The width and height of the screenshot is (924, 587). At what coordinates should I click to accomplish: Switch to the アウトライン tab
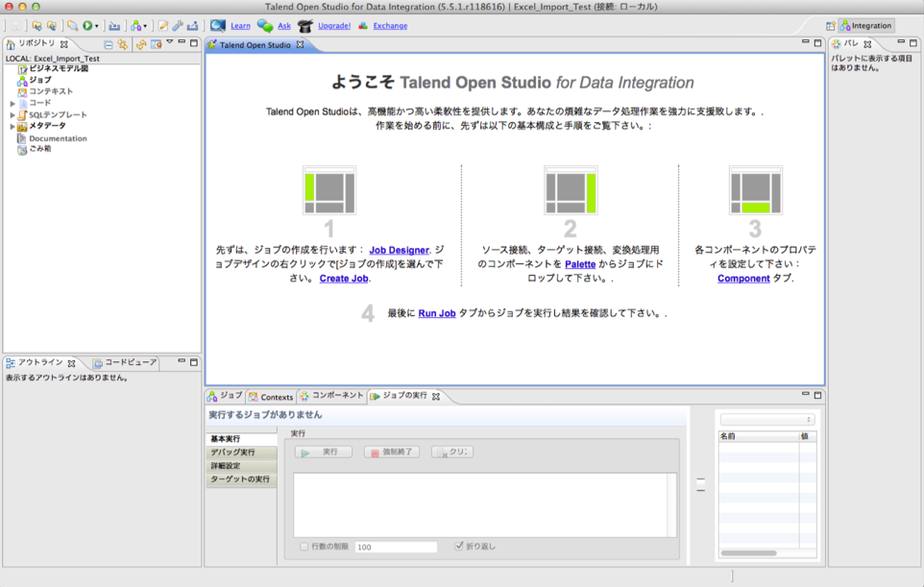click(40, 362)
